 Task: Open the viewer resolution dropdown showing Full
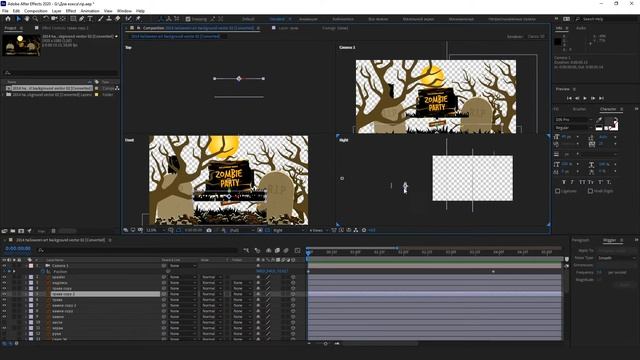click(x=241, y=230)
